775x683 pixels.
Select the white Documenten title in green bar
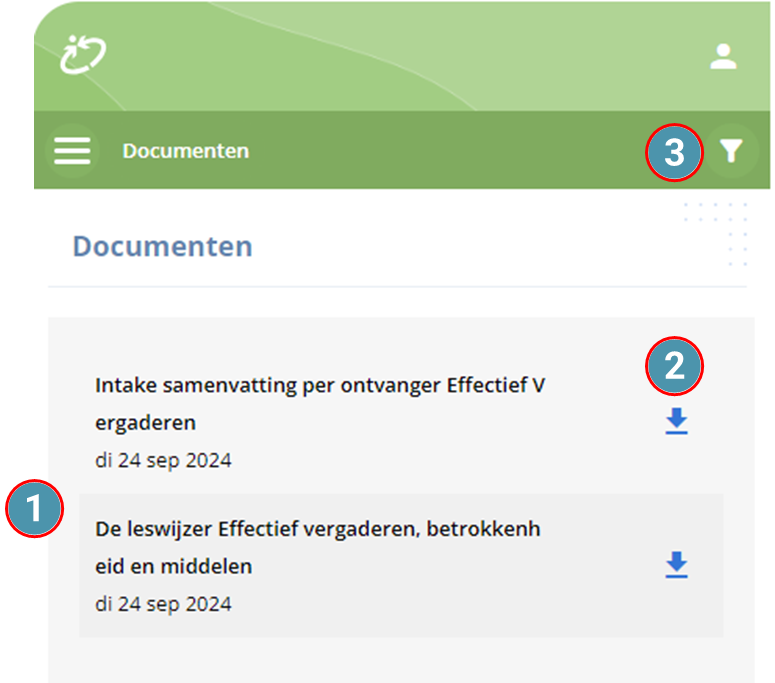(x=186, y=151)
